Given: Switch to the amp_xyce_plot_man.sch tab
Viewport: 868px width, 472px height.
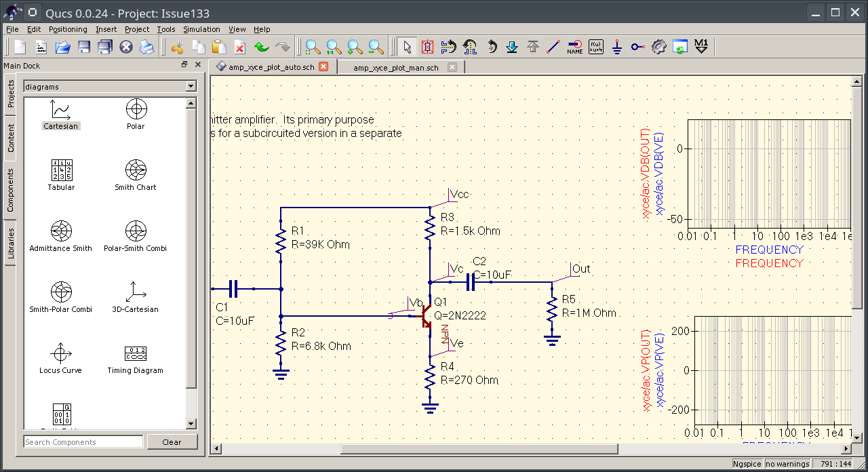Looking at the screenshot, I should 394,66.
